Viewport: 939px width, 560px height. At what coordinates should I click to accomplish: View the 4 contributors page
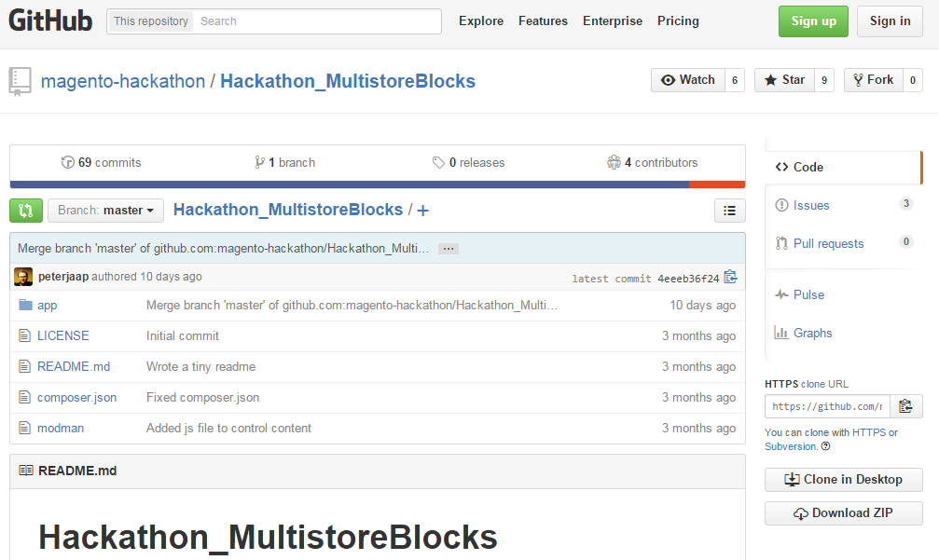(x=653, y=163)
